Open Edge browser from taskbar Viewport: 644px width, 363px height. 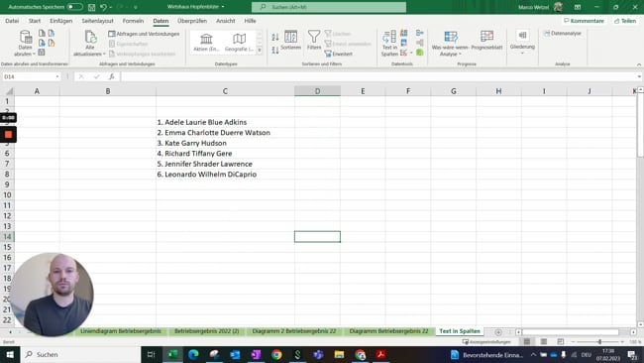click(193, 354)
